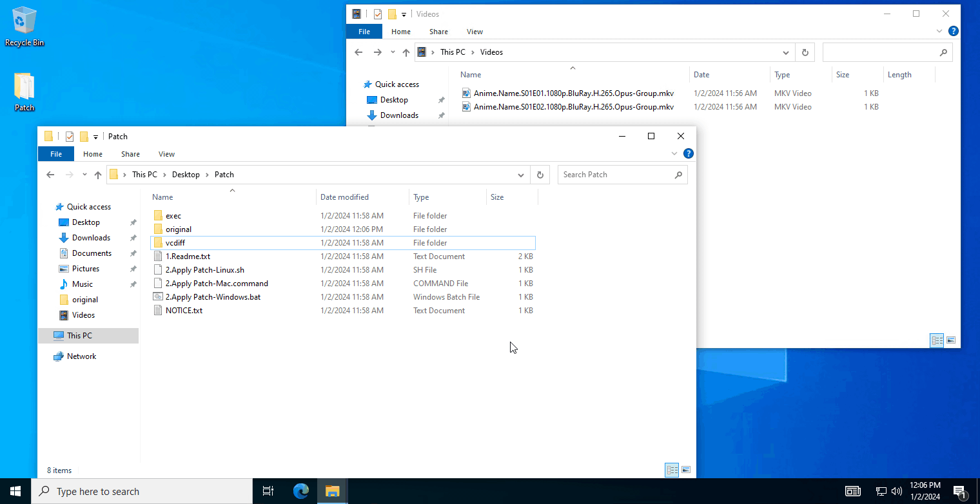The width and height of the screenshot is (980, 504).
Task: Click Desktop in the Patch address breadcrumb
Action: 186,175
